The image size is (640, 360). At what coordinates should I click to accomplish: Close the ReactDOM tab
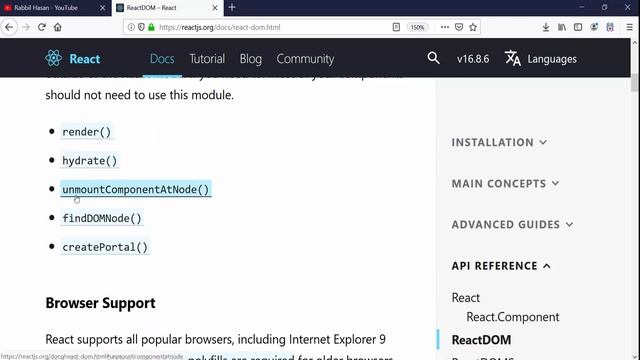[215, 8]
